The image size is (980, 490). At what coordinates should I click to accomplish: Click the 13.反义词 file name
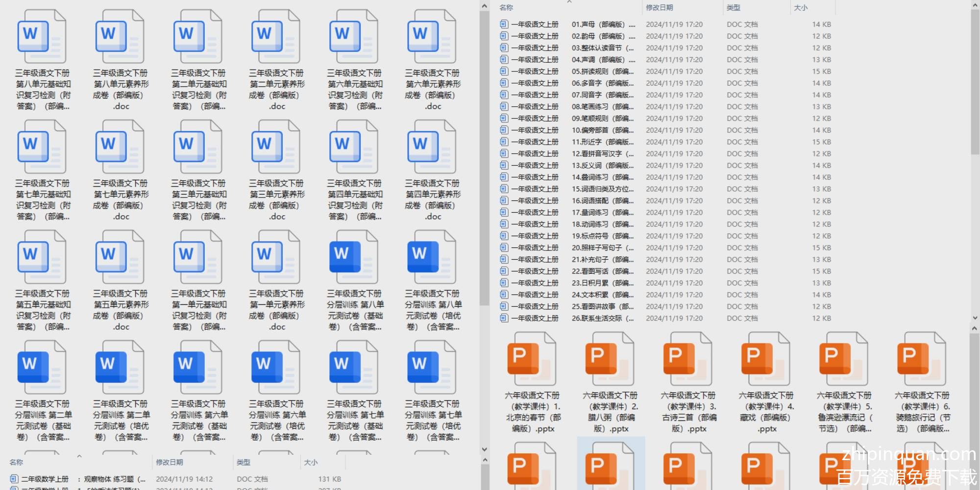[572, 165]
